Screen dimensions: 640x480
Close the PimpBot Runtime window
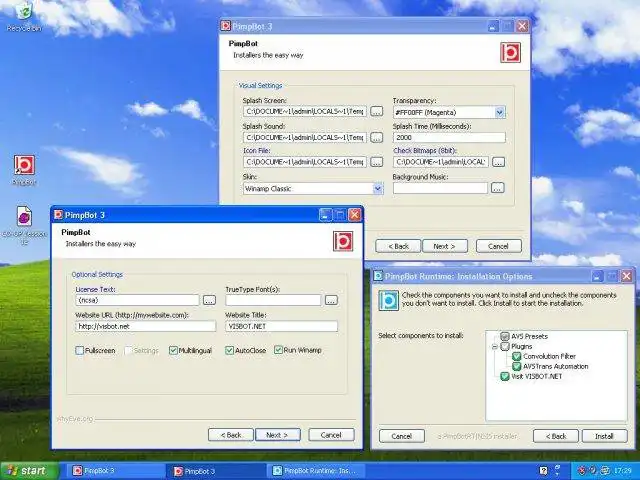click(627, 276)
